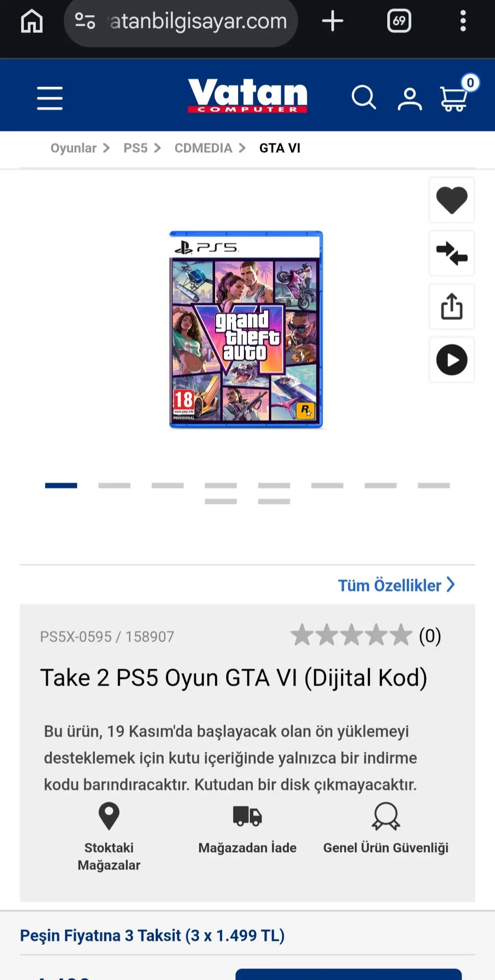Go to browser home page
The image size is (495, 980).
(32, 21)
